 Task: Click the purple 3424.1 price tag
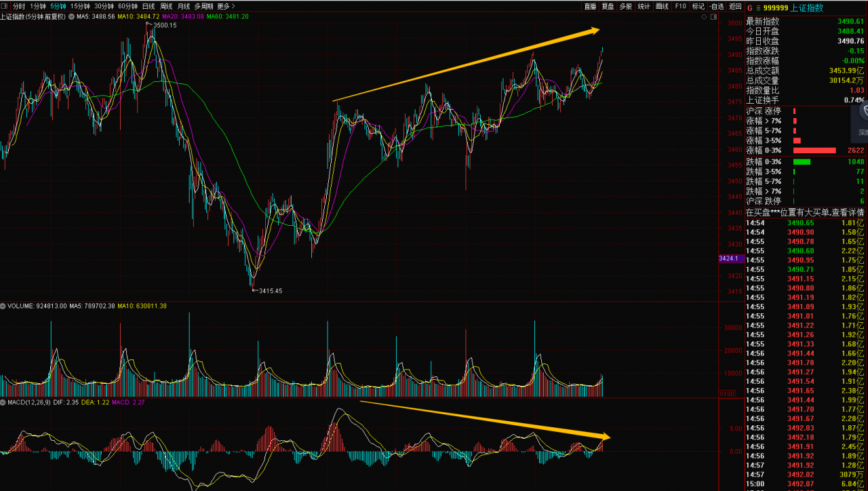(x=729, y=259)
